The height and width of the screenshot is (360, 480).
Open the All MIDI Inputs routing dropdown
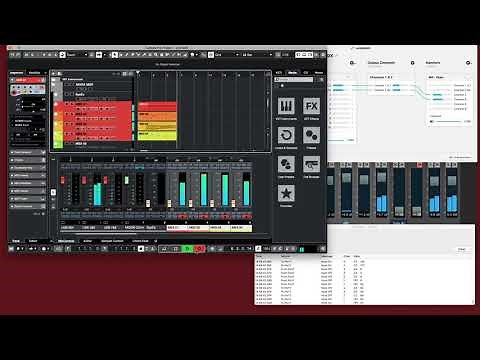pyautogui.click(x=28, y=121)
